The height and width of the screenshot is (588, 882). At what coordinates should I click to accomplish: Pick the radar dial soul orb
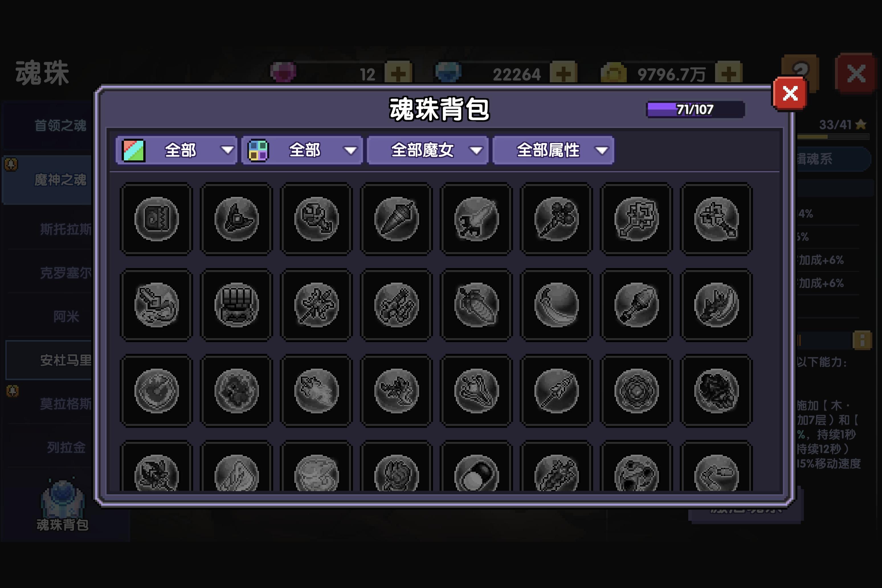156,391
